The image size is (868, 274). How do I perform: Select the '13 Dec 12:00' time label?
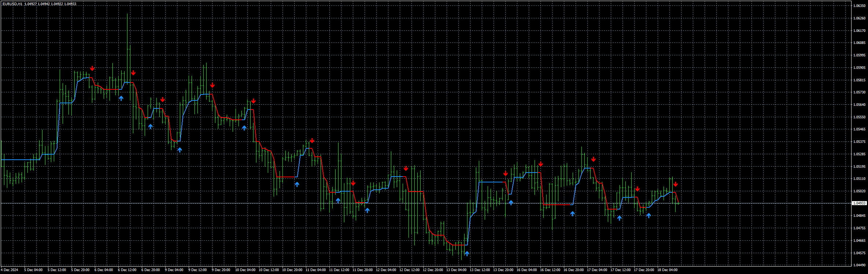(x=480, y=270)
